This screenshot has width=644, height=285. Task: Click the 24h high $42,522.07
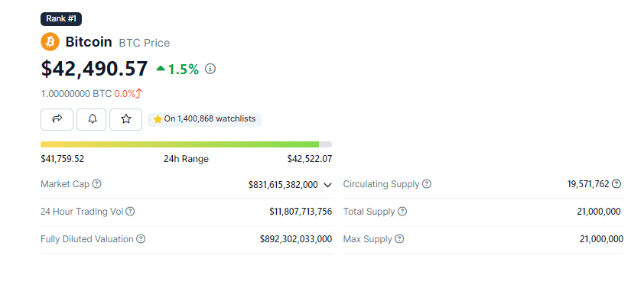pyautogui.click(x=310, y=159)
